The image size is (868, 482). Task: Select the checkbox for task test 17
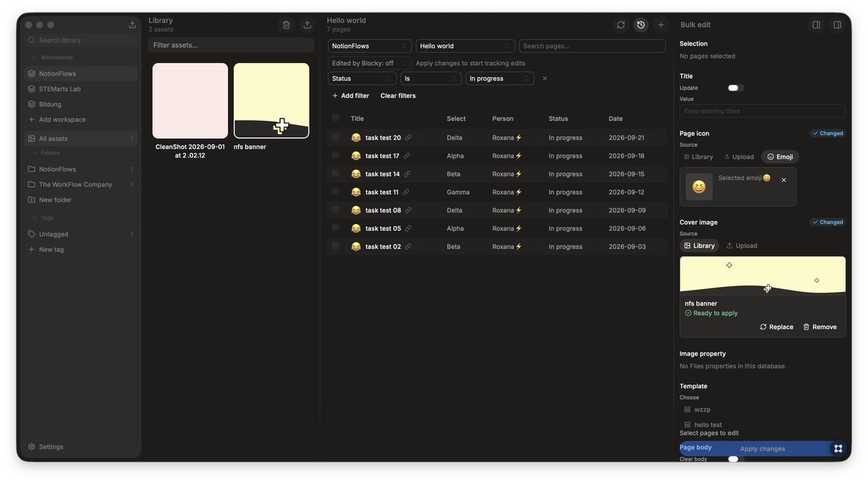pyautogui.click(x=336, y=155)
